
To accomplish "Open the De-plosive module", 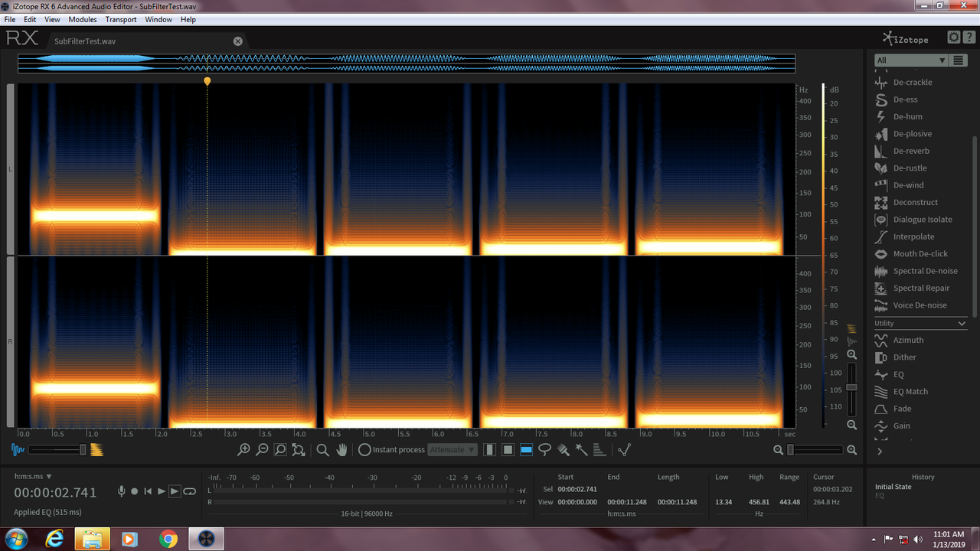I will click(903, 134).
